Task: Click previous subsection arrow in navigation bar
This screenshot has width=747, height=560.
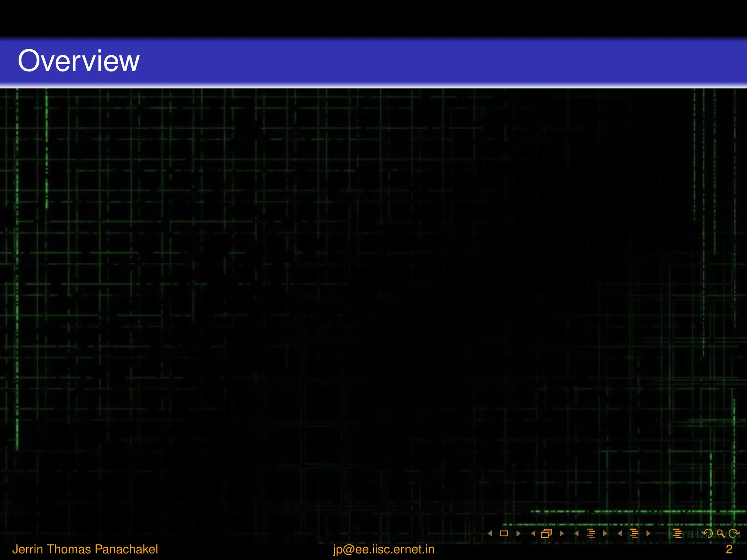Action: coord(577,533)
